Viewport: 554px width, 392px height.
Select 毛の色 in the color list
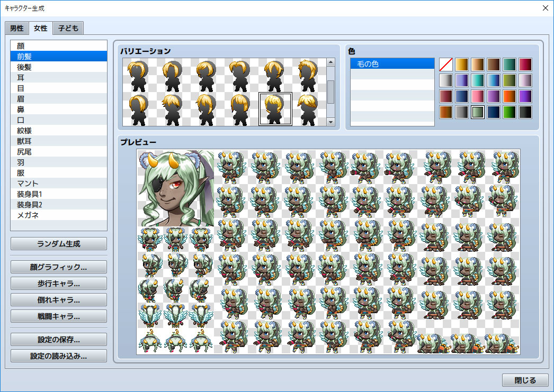pyautogui.click(x=392, y=63)
